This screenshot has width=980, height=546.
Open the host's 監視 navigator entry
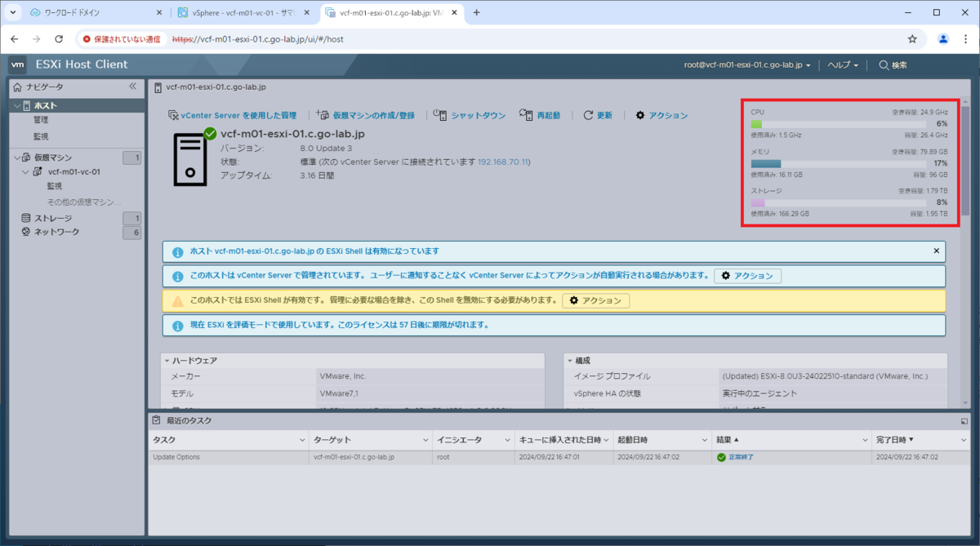click(x=41, y=136)
